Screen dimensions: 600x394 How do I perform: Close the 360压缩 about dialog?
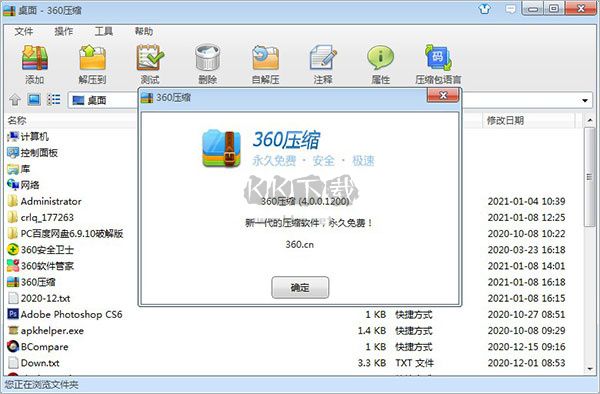click(443, 96)
